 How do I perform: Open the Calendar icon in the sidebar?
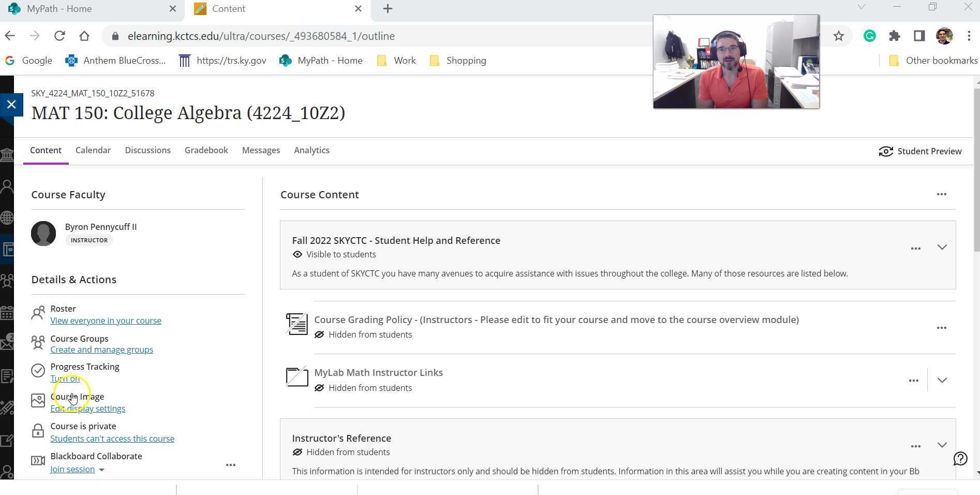[7, 313]
